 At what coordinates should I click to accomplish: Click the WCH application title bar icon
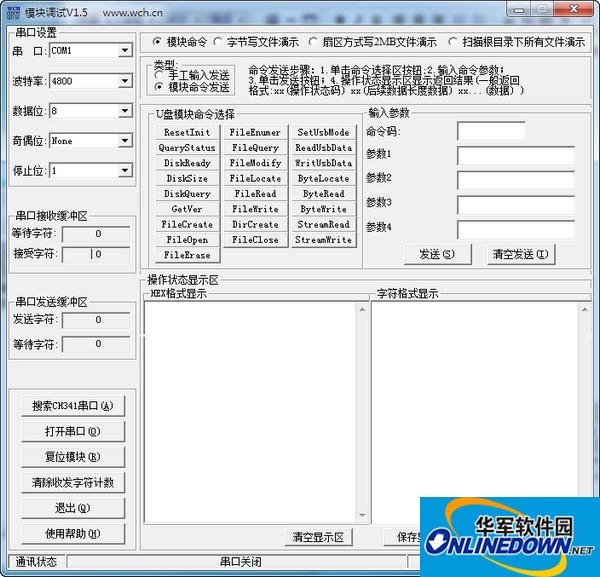click(13, 12)
